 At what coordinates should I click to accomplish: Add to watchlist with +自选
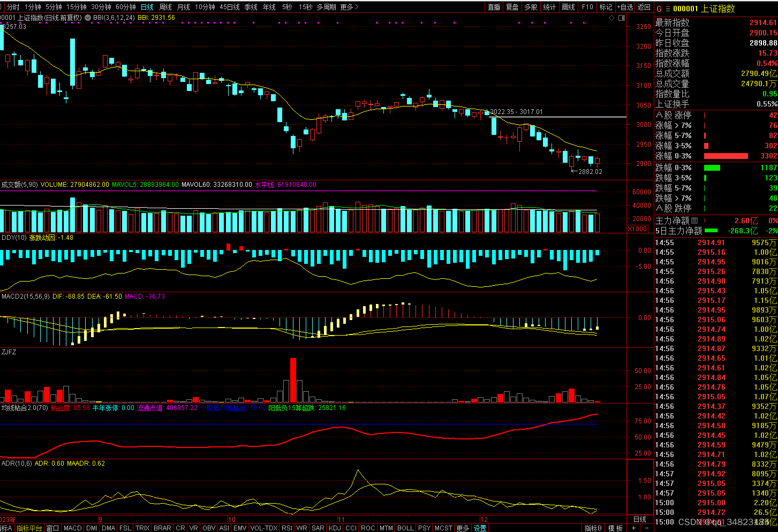(x=625, y=7)
